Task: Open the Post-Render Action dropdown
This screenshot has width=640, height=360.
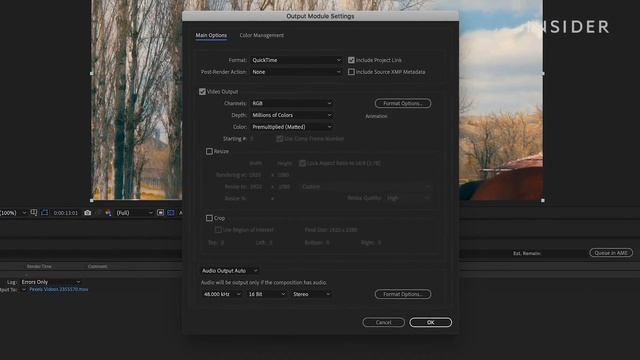Action: click(x=296, y=72)
